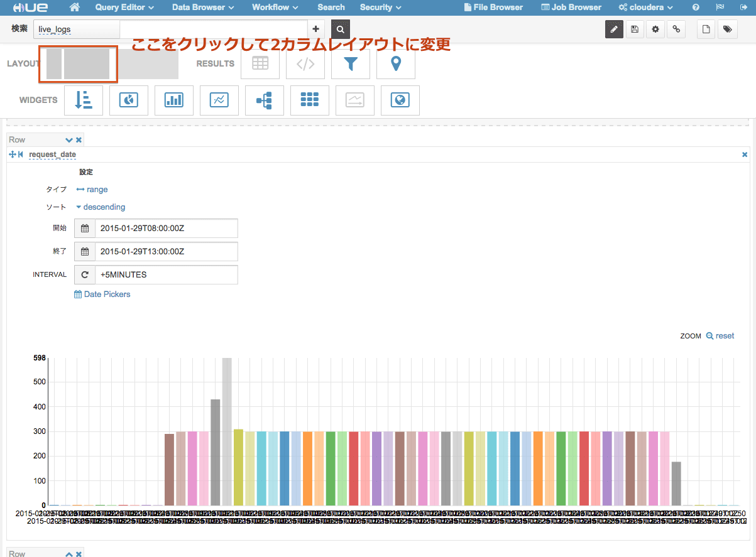Click the request_date widget title

click(53, 154)
